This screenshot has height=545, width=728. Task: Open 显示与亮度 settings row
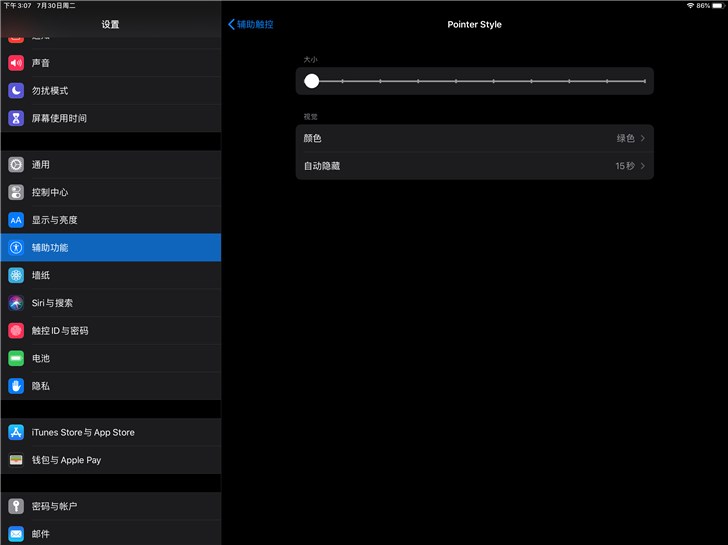110,220
